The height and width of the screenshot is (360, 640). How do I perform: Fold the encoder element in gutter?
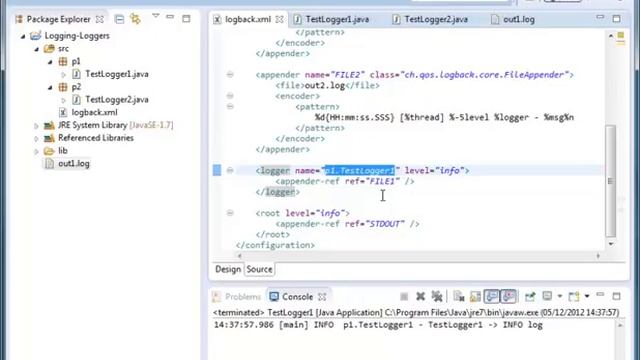tap(230, 96)
